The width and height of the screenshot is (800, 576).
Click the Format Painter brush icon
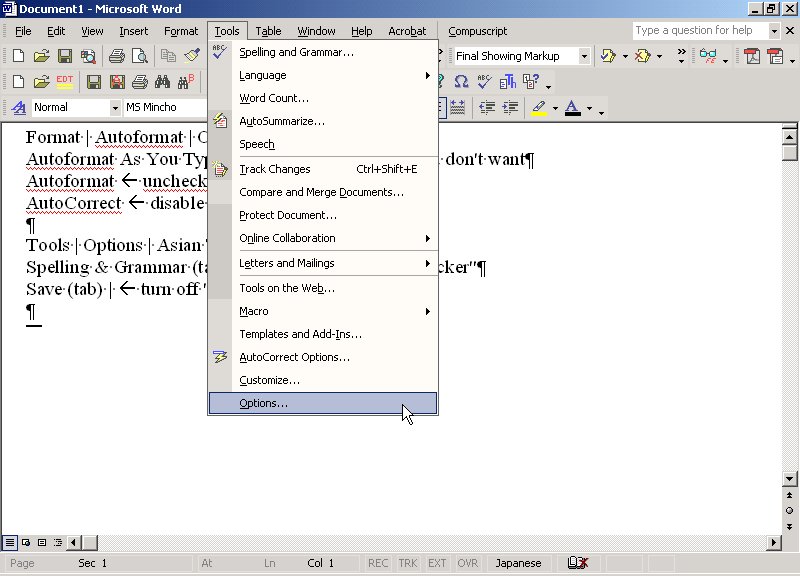191,56
